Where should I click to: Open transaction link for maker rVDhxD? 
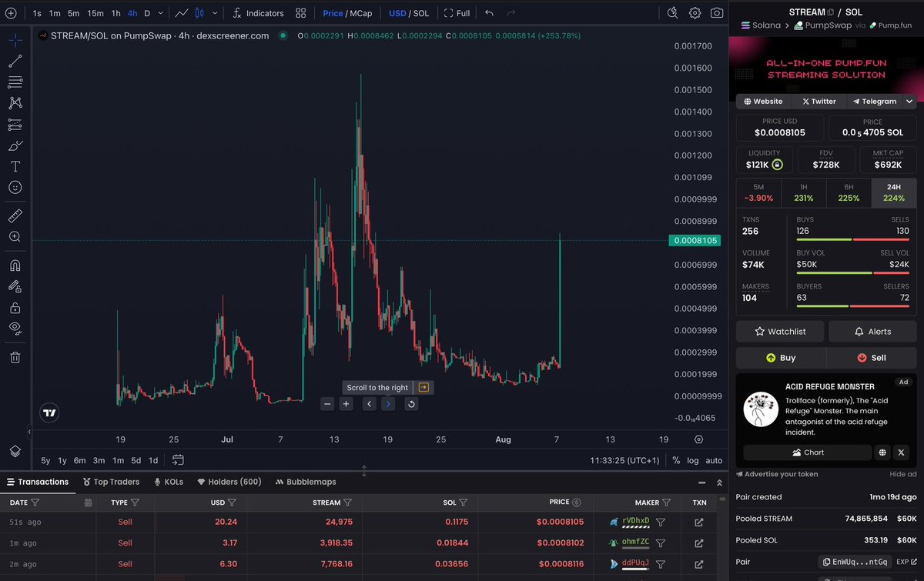698,523
